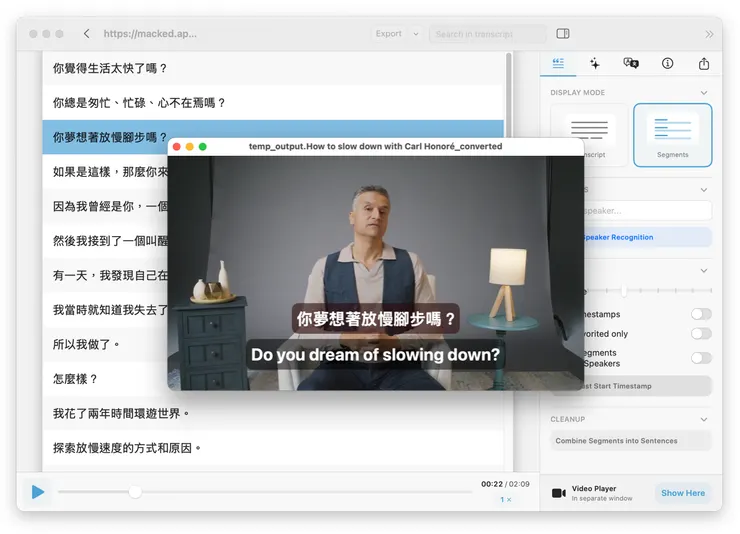Select the segment 你總是匆忙、忙碌、心不在焉嗎？
Image resolution: width=740 pixels, height=534 pixels.
tap(273, 103)
